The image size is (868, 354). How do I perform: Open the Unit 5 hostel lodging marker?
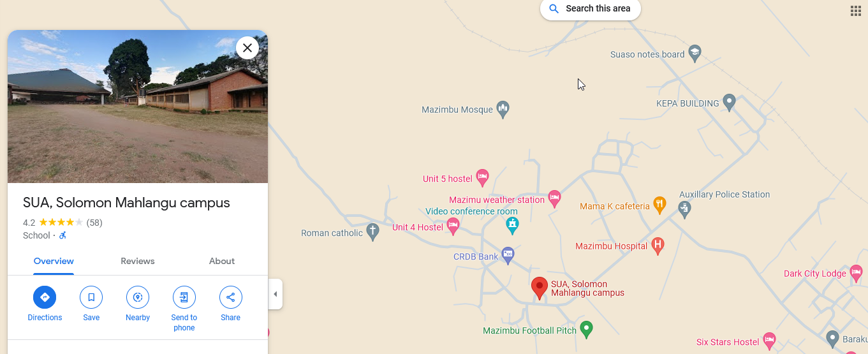coord(482,178)
